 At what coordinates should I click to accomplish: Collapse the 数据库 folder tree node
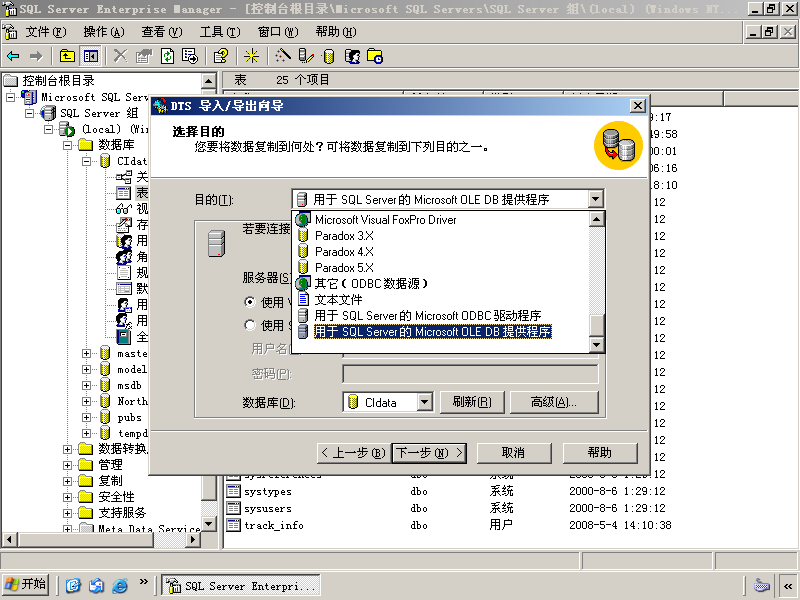(67, 145)
